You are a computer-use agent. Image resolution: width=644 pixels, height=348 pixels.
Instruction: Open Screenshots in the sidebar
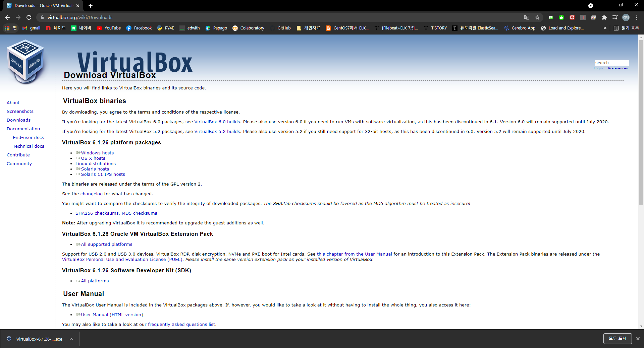20,112
